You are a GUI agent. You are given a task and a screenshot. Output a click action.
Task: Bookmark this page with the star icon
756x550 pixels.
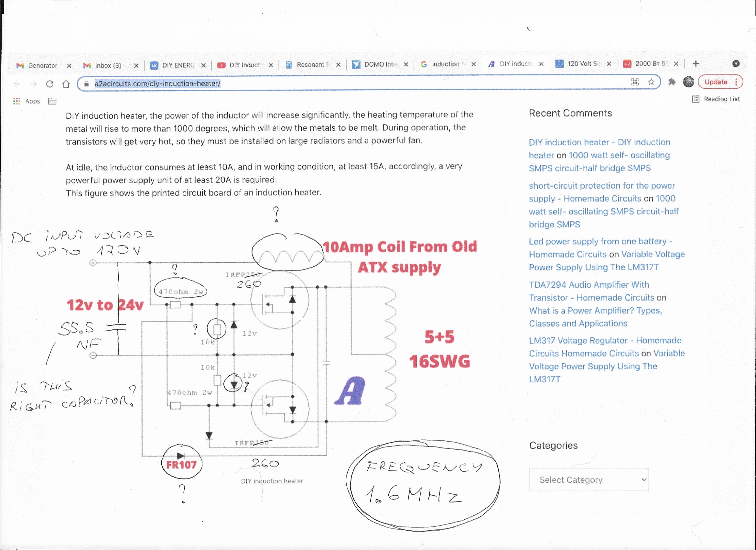[x=651, y=82]
